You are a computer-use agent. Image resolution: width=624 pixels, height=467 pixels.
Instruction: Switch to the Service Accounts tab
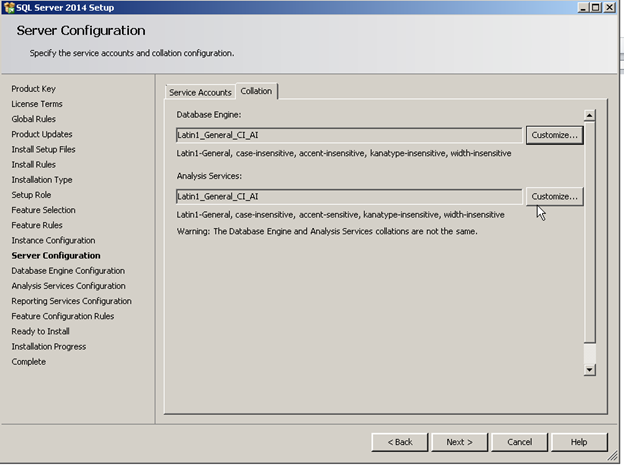coord(200,92)
